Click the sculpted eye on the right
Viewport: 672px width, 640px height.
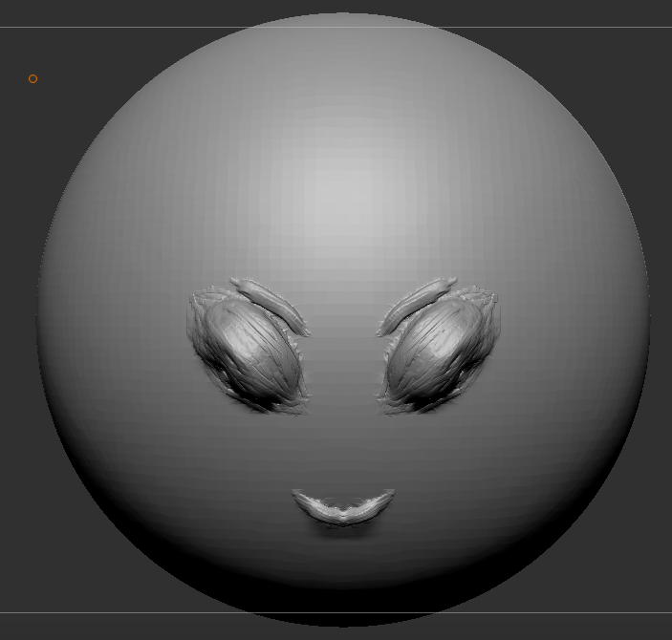pos(438,349)
